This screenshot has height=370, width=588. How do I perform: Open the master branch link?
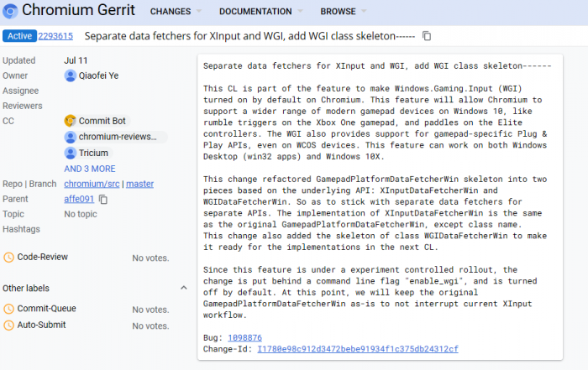[x=139, y=184]
